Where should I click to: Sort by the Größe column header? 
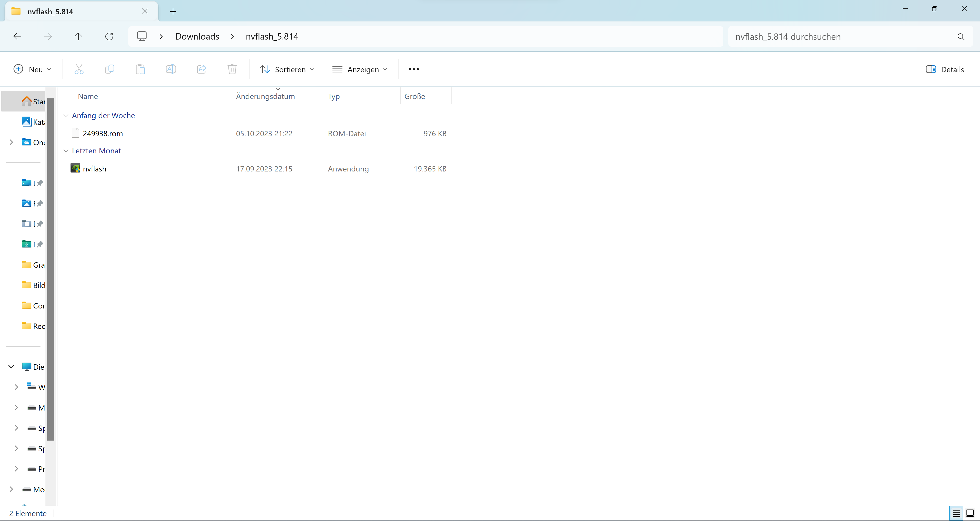click(x=415, y=96)
